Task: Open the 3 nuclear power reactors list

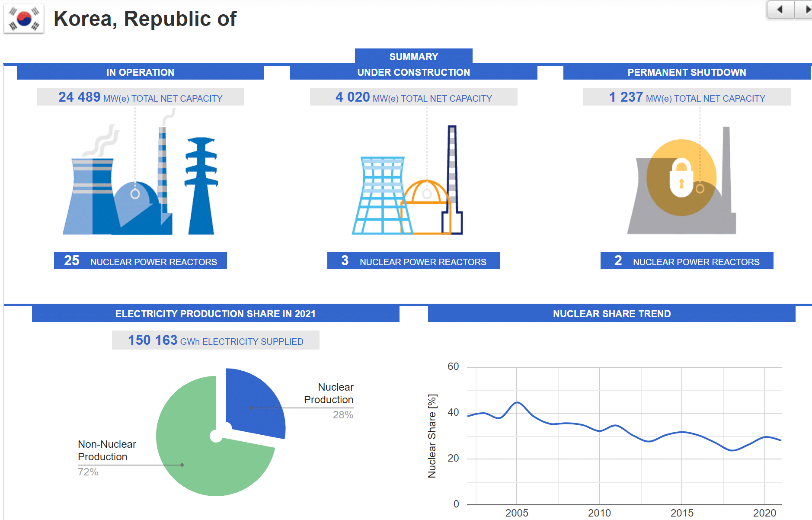Action: pos(413,261)
